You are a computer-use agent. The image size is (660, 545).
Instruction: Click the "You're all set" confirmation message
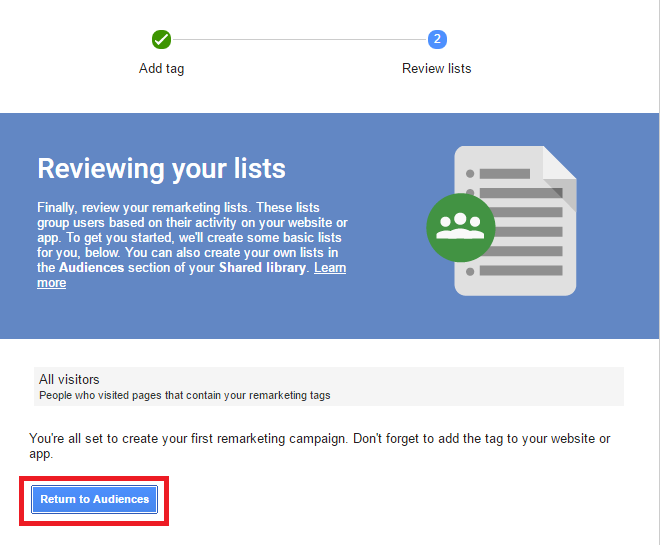318,439
